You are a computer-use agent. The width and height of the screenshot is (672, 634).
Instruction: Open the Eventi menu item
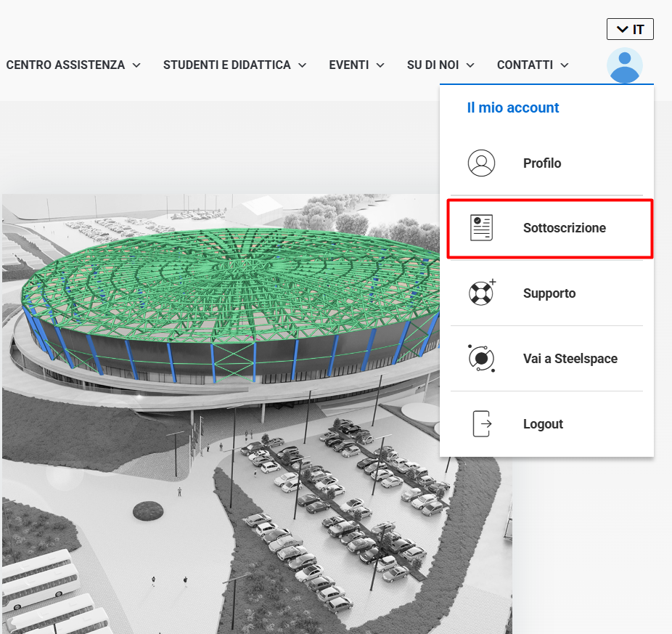click(349, 65)
